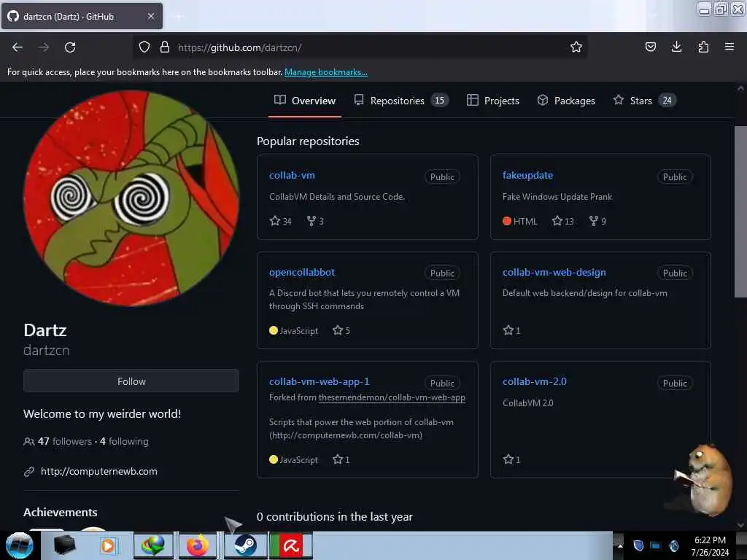Open the Packages tab
747x560 pixels.
coord(566,101)
